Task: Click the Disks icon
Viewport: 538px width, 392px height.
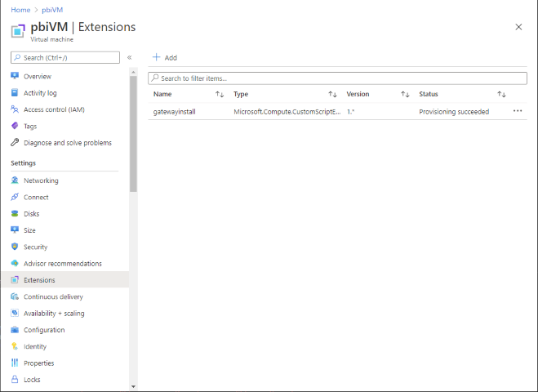Action: 15,213
